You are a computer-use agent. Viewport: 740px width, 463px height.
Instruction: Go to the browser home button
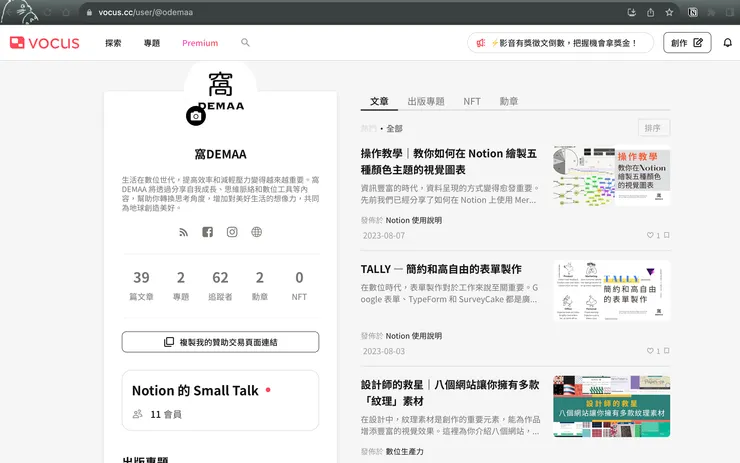tap(66, 12)
